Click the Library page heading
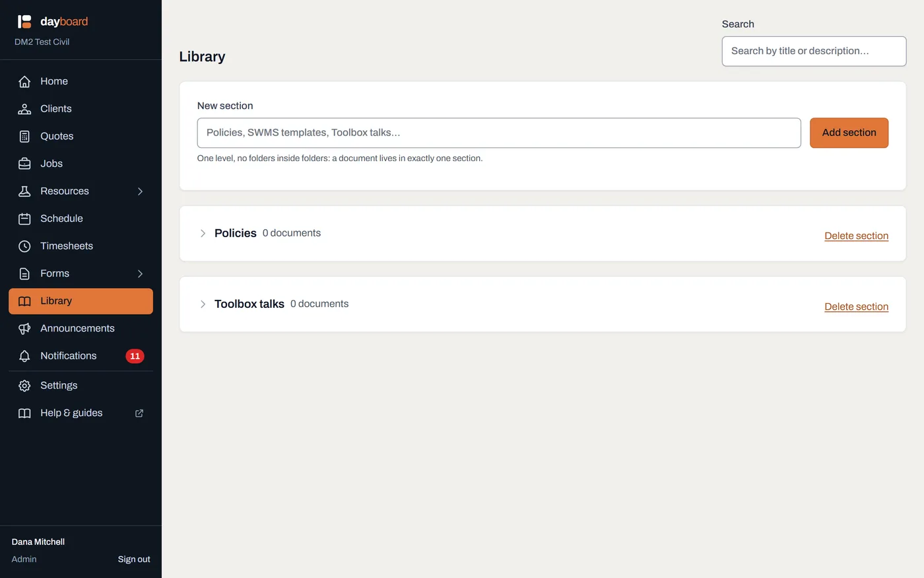The image size is (924, 578). coord(202,57)
